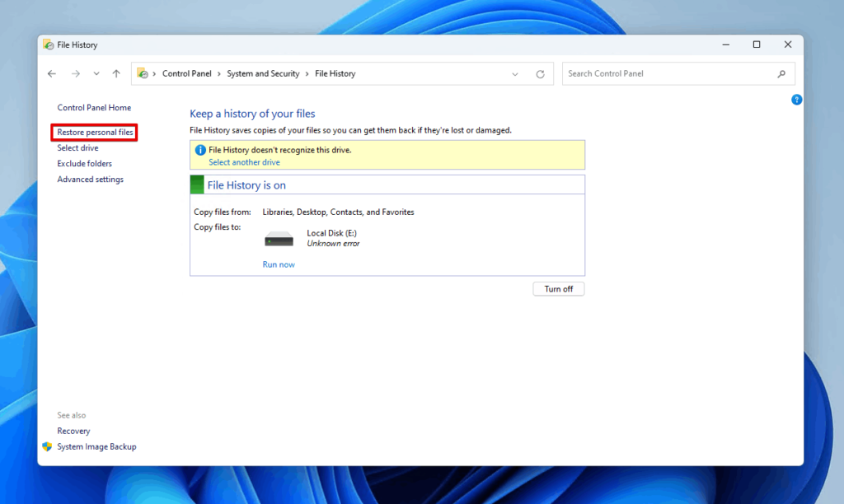Screen dimensions: 844x504
Task: Turn off File History
Action: pyautogui.click(x=558, y=288)
